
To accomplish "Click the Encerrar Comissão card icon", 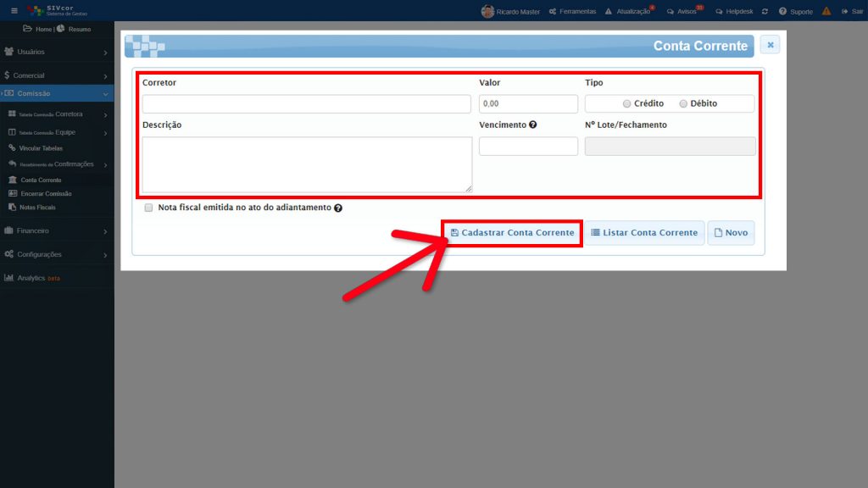I will [x=13, y=194].
